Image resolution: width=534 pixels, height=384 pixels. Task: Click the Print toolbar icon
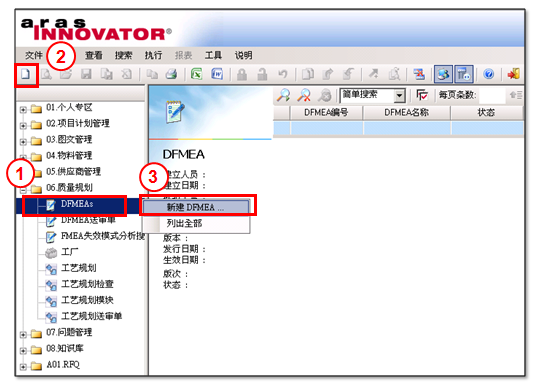click(x=172, y=74)
